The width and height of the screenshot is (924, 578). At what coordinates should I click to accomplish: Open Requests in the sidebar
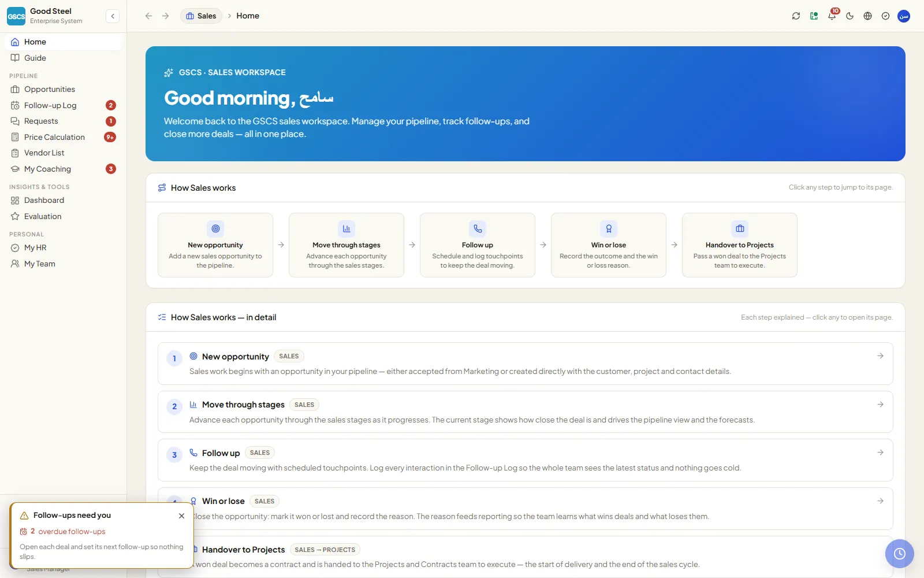pyautogui.click(x=64, y=121)
